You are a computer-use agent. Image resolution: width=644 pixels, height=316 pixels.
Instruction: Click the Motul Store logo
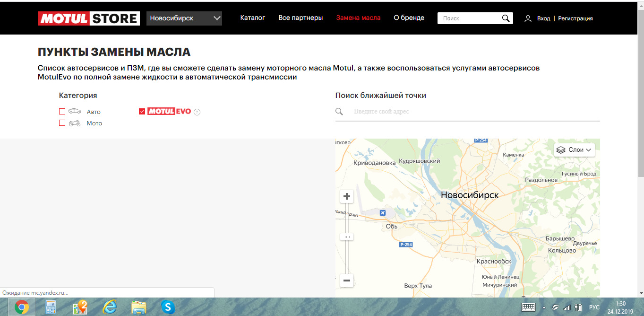pos(89,18)
